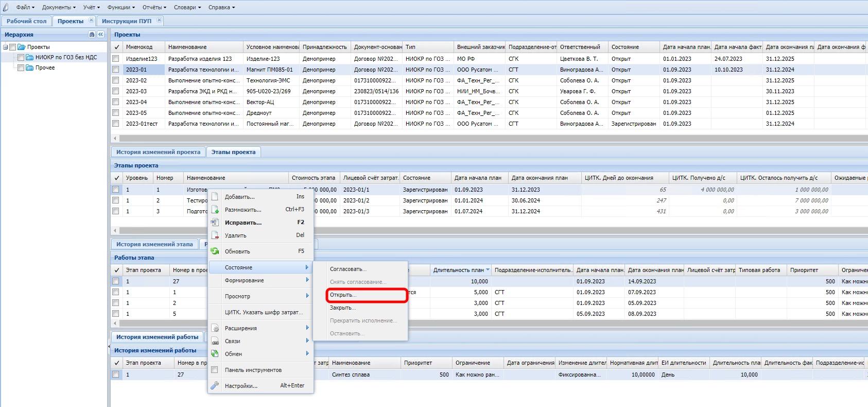Select the НИОКР по ГОЗ без НДС folder
The image size is (868, 407).
66,57
